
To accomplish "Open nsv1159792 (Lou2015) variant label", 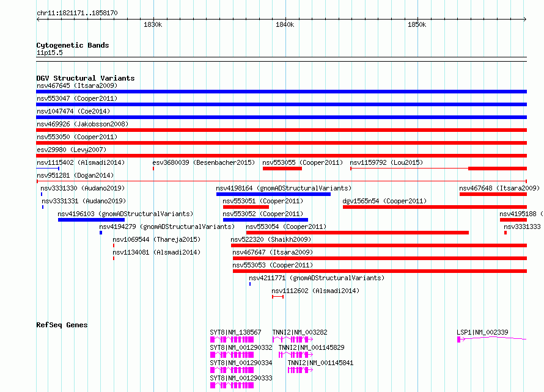I will 386,162.
